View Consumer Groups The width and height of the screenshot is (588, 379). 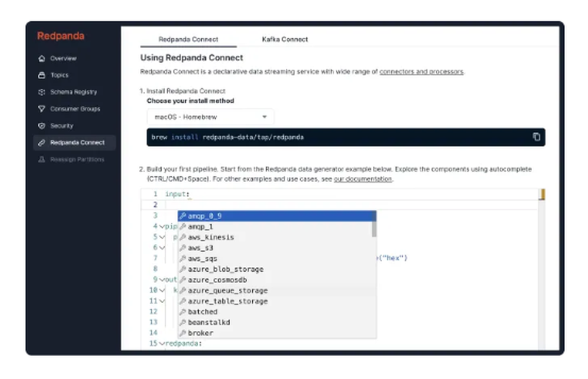point(75,109)
